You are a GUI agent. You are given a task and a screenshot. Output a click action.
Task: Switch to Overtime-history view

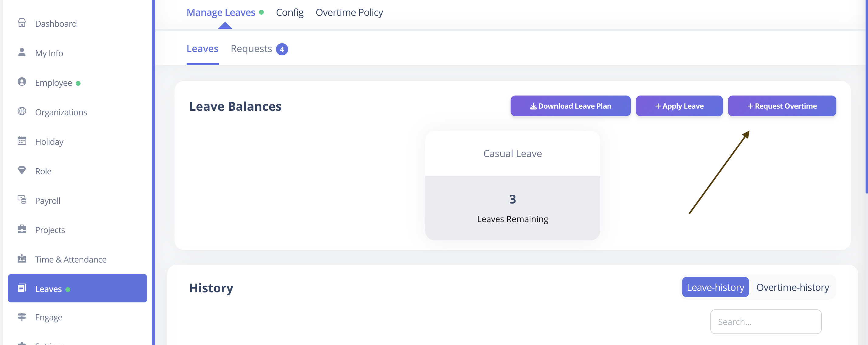tap(793, 287)
